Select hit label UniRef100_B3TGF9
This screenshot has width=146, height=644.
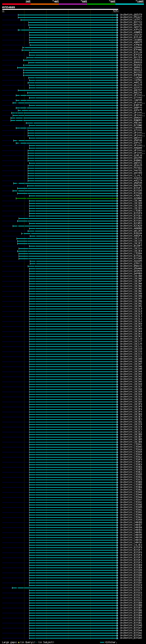pos(131,548)
